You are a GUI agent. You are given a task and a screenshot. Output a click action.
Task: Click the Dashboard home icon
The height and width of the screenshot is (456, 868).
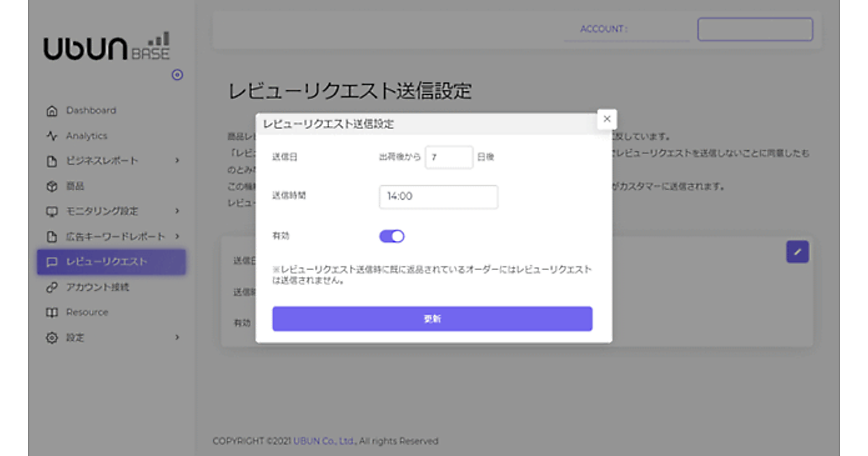point(51,111)
